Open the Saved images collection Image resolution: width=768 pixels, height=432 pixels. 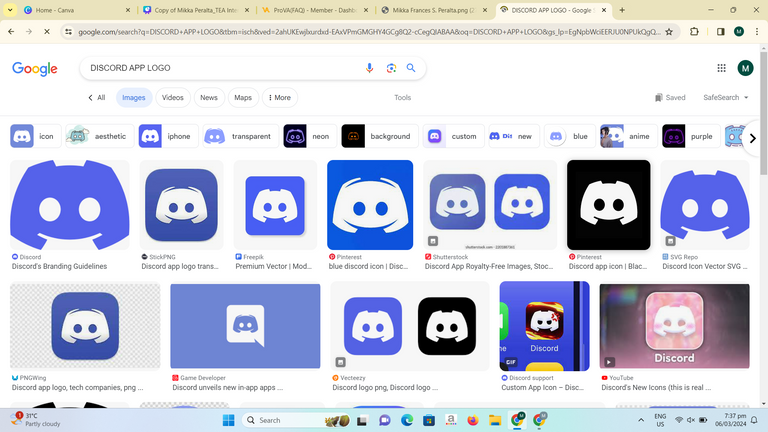(x=670, y=97)
